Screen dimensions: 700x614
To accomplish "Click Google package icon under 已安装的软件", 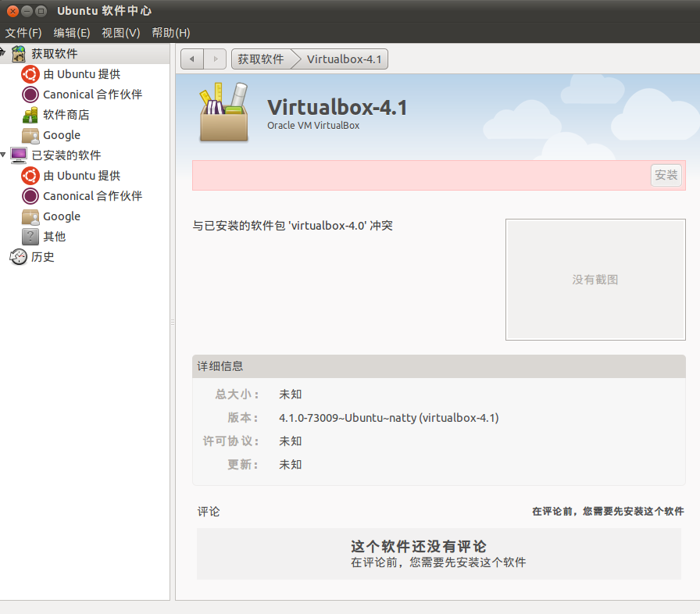I will pyautogui.click(x=30, y=216).
